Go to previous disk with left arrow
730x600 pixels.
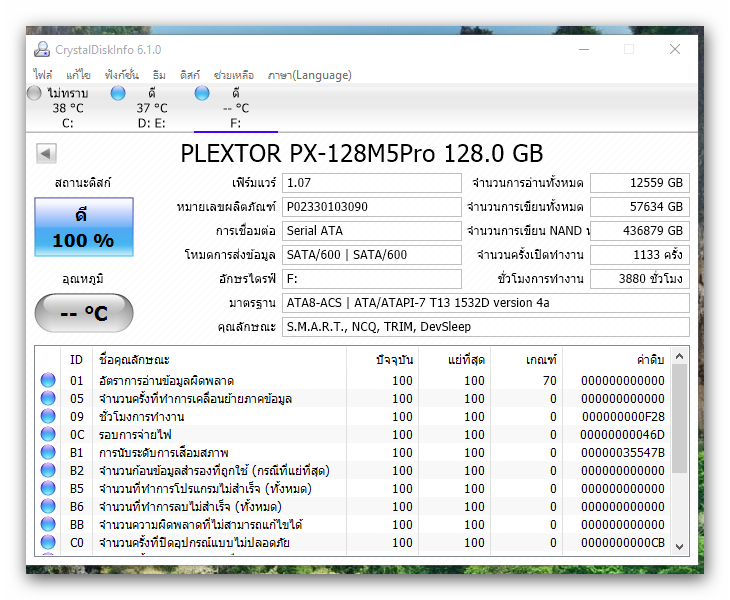[x=46, y=153]
